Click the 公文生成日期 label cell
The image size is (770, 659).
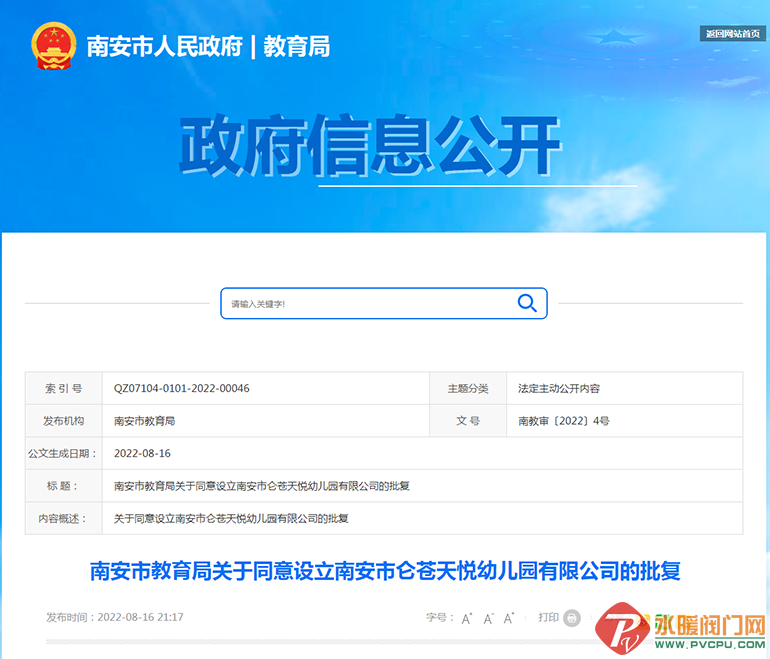64,453
